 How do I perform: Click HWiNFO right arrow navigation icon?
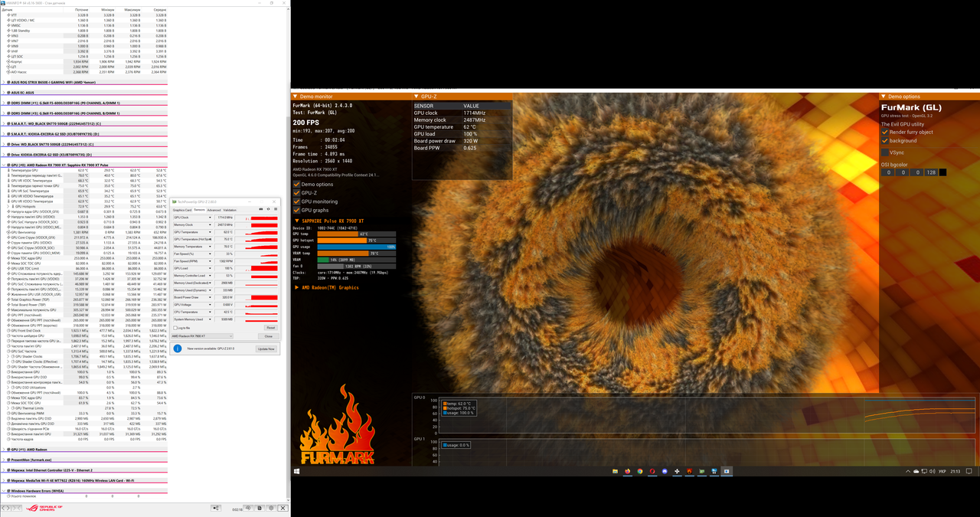[8, 508]
